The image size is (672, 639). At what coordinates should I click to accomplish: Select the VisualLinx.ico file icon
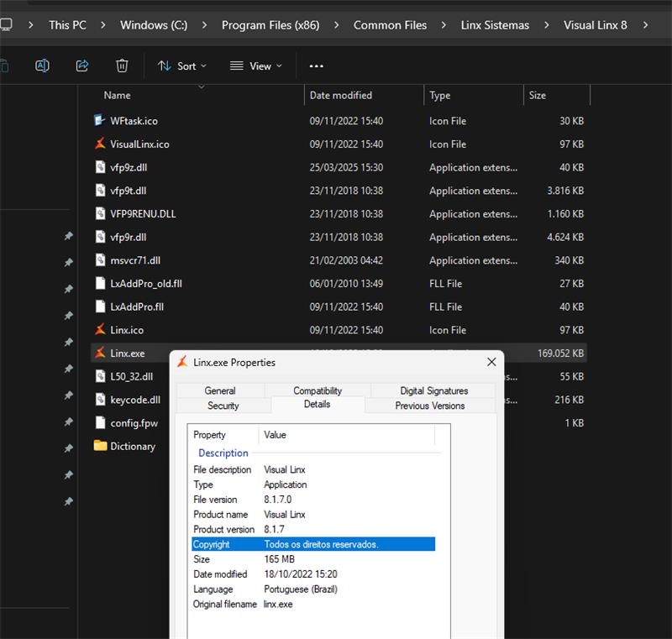click(101, 144)
